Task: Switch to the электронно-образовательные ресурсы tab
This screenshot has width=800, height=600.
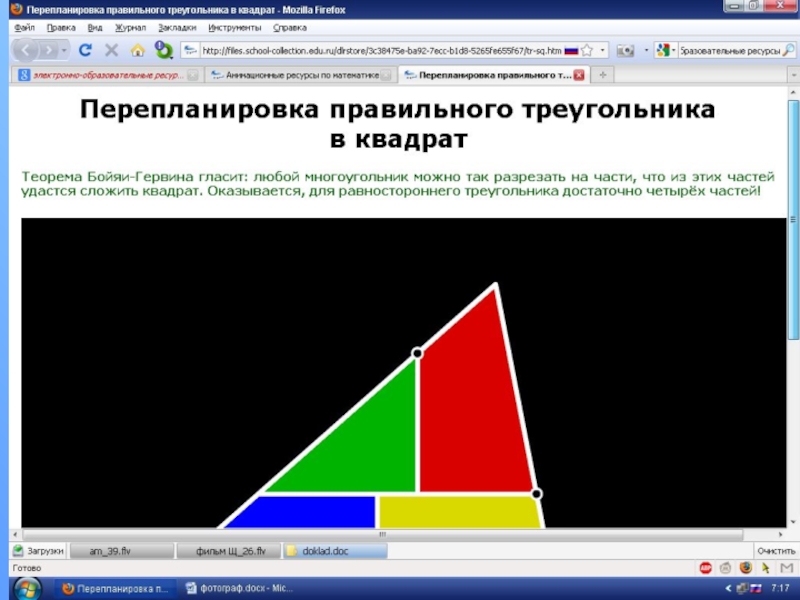Action: [106, 75]
